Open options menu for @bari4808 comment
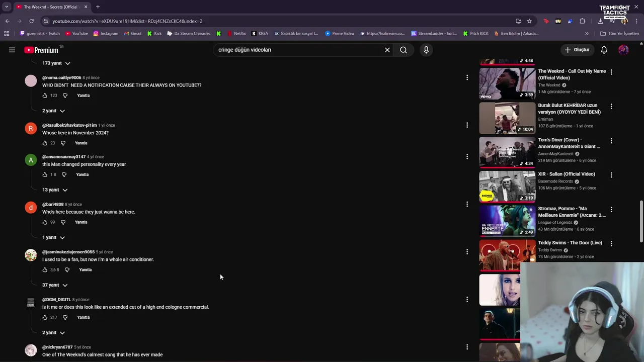The height and width of the screenshot is (362, 644). click(x=467, y=204)
